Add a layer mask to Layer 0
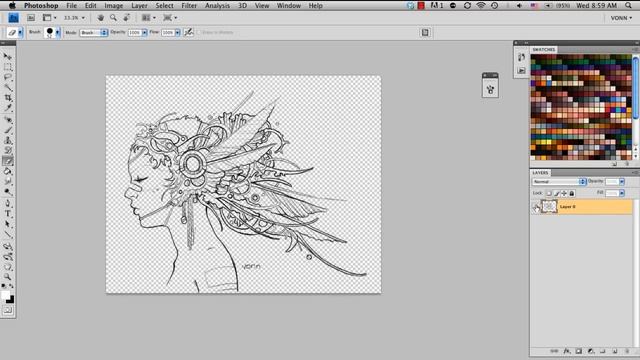This screenshot has height=360, width=640. coord(578,351)
